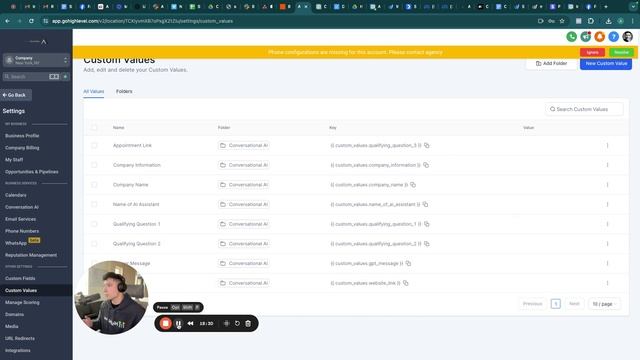640x360 pixels.
Task: Copy the company_information key
Action: (426, 165)
